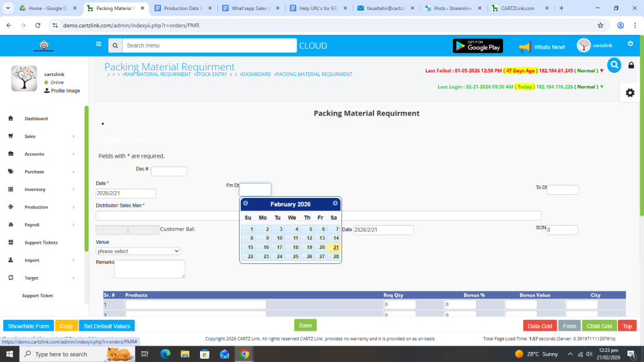644x362 pixels.
Task: Open Whats New megaphone icon
Action: (525, 47)
